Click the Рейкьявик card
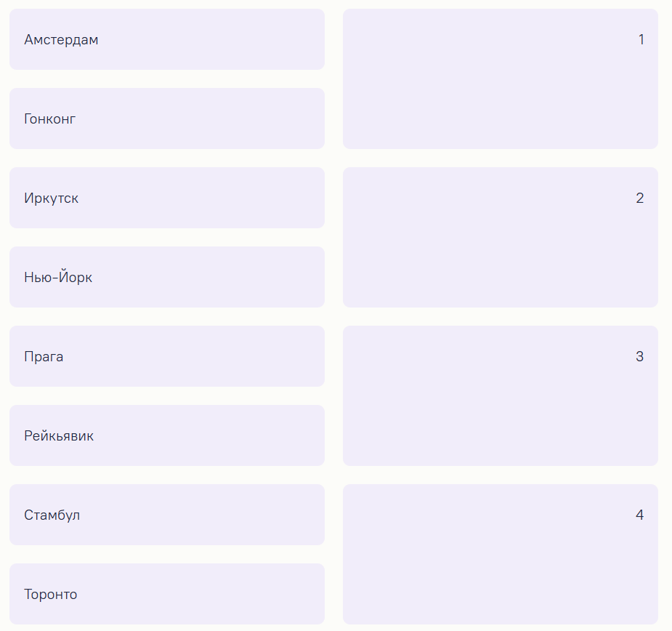Image resolution: width=672 pixels, height=631 pixels. (x=166, y=435)
